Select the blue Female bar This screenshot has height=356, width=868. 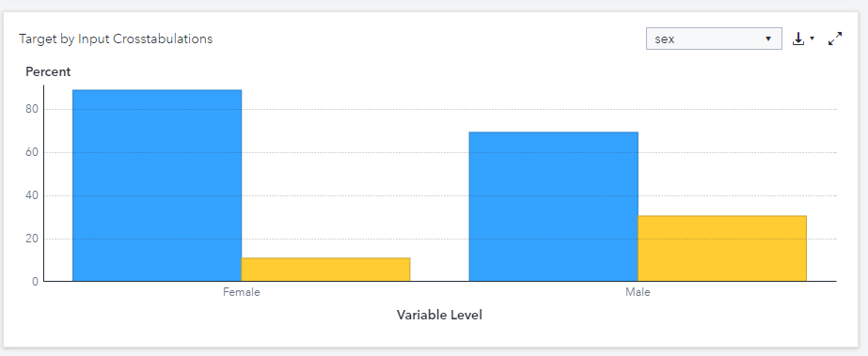[x=157, y=185]
